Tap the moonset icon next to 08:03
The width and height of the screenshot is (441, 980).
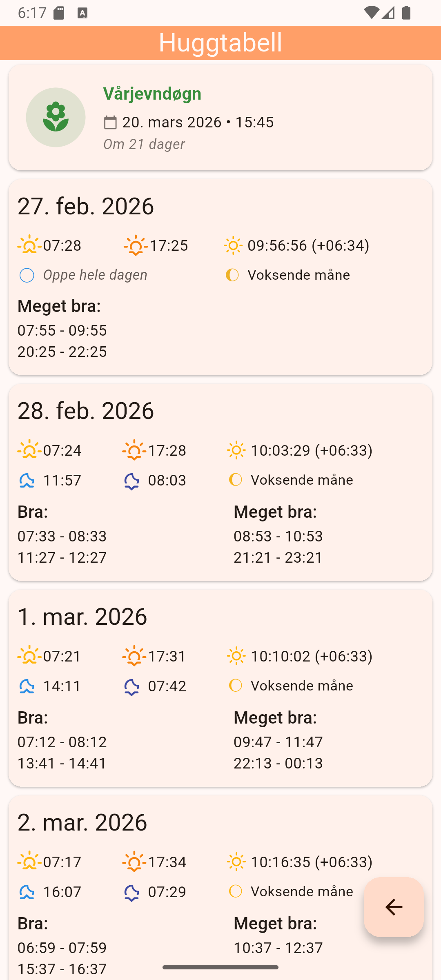131,481
